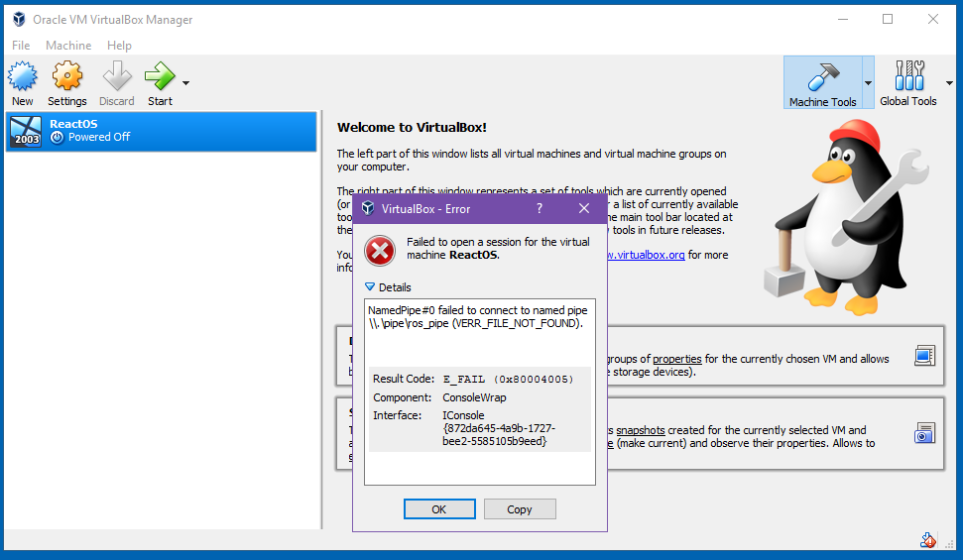Viewport: 963px width, 560px height.
Task: Click the Global Tools icon
Action: click(x=909, y=75)
